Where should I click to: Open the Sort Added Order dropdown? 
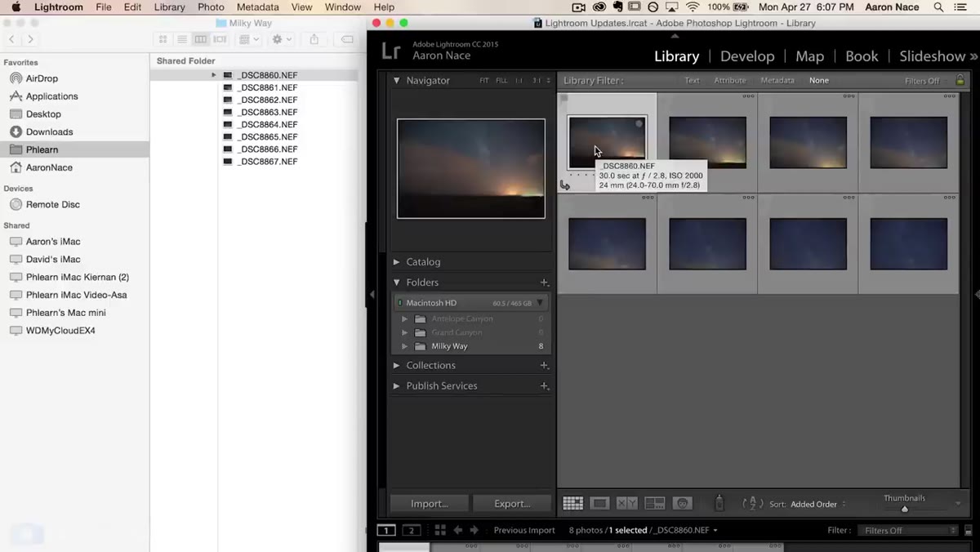click(x=818, y=504)
